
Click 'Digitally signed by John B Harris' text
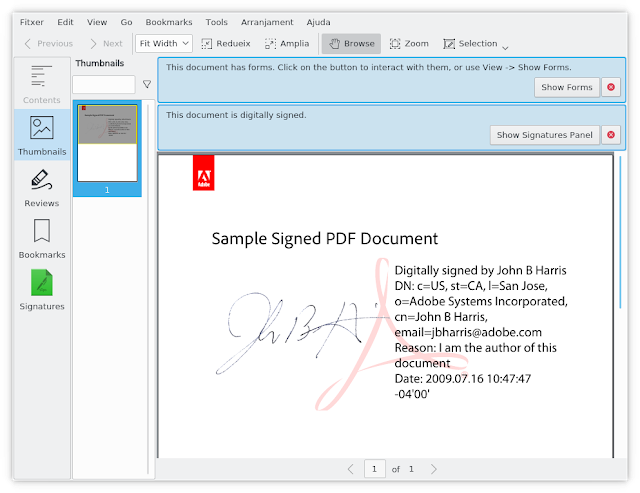(480, 271)
